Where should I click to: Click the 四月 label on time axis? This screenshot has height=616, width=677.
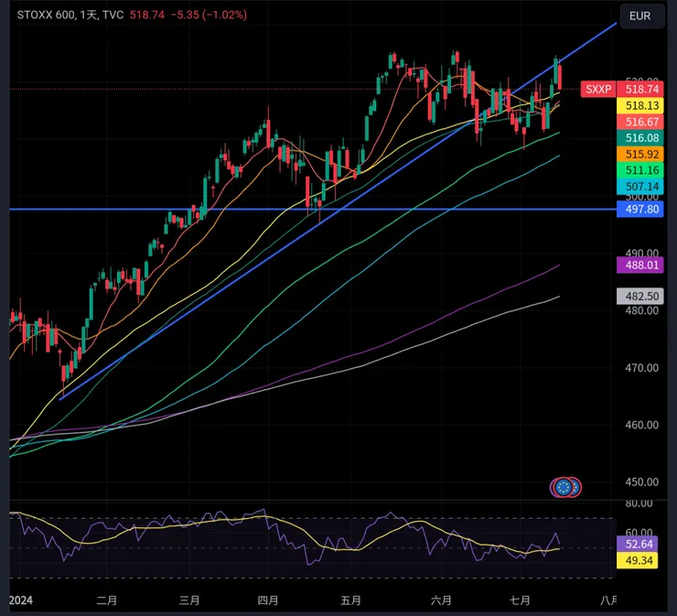(268, 600)
